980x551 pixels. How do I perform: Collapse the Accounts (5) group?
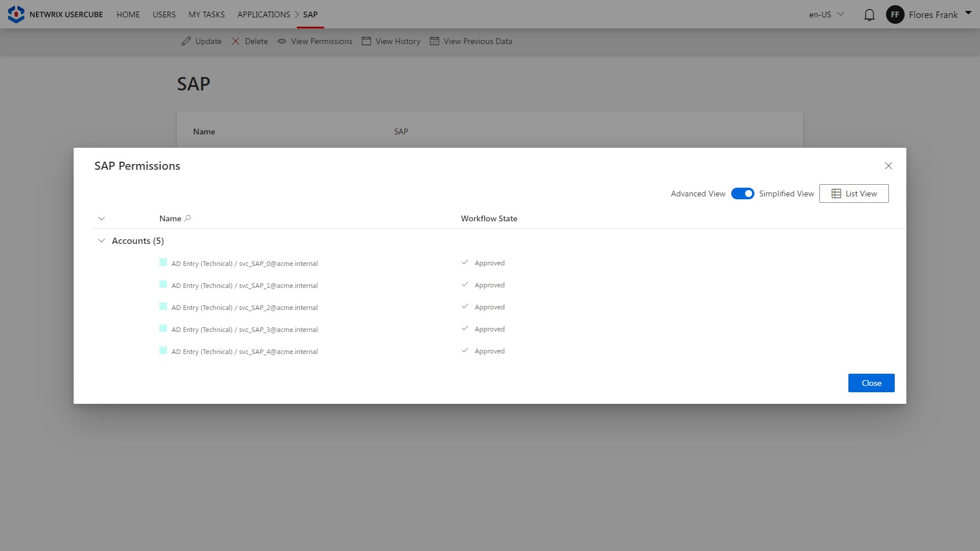[x=101, y=240]
